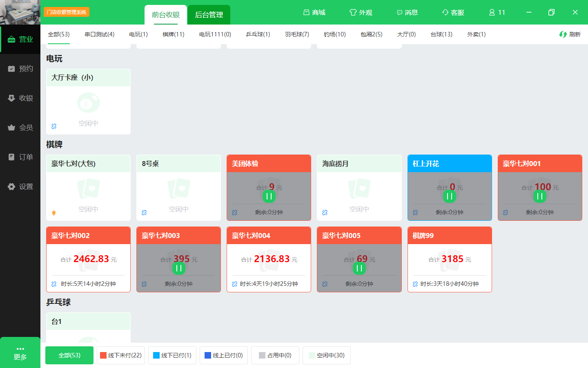This screenshot has width=588, height=368.
Task: Select the 羽毛球(7) category tab
Action: tap(297, 34)
